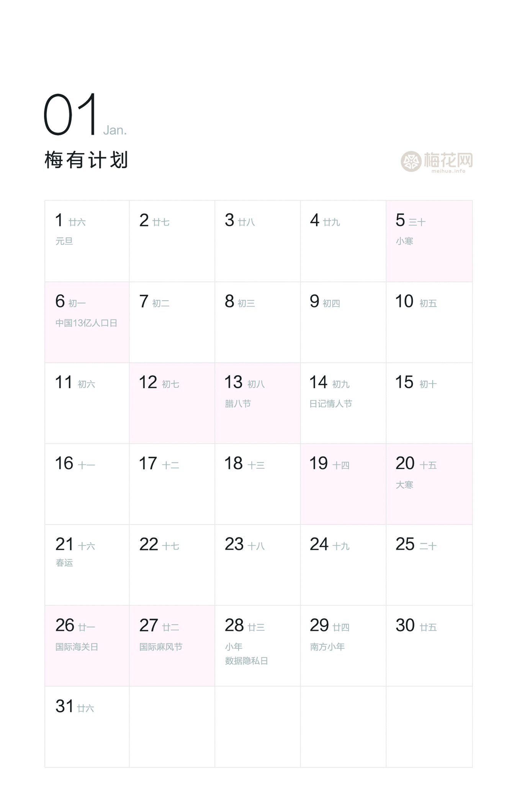Click the 数据隐私日 event text
The image size is (517, 812).
coord(246,661)
